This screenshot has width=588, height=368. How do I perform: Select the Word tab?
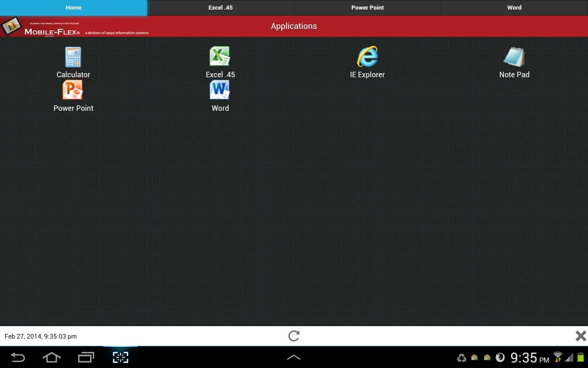tap(514, 8)
